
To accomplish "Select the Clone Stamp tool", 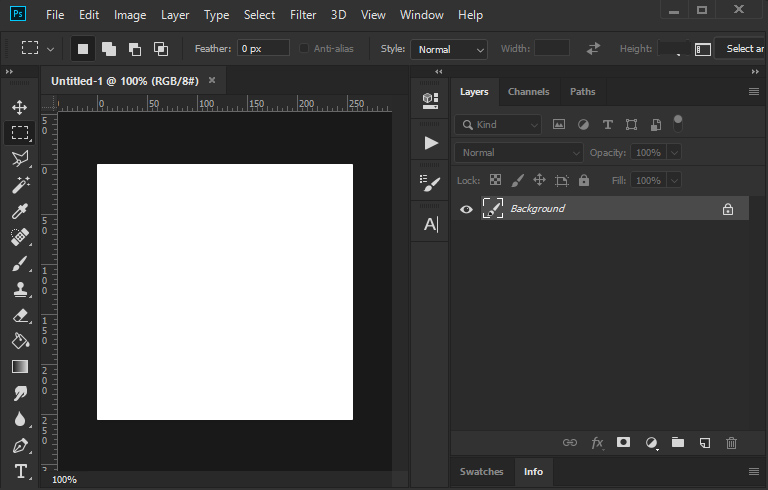I will pyautogui.click(x=20, y=290).
